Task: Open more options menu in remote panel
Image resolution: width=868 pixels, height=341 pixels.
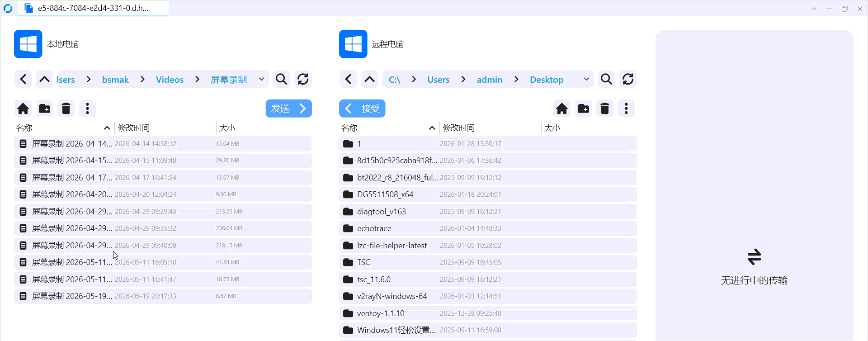Action: [626, 109]
